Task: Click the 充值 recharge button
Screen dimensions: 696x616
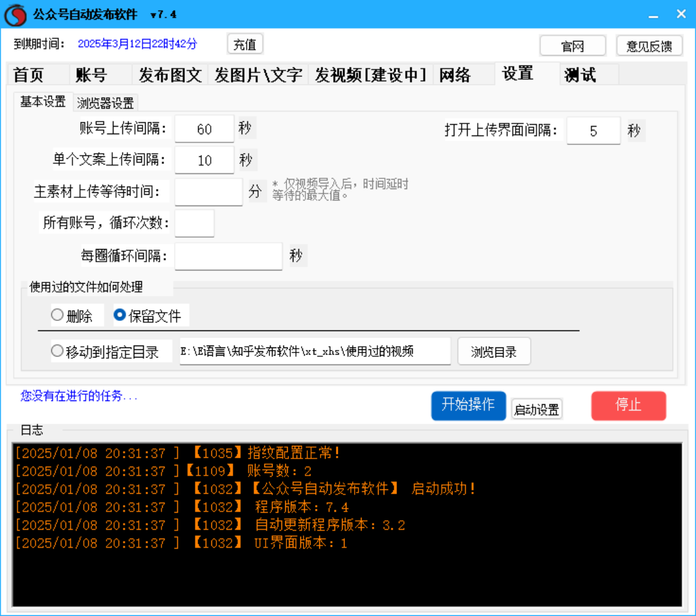Action: (x=245, y=44)
